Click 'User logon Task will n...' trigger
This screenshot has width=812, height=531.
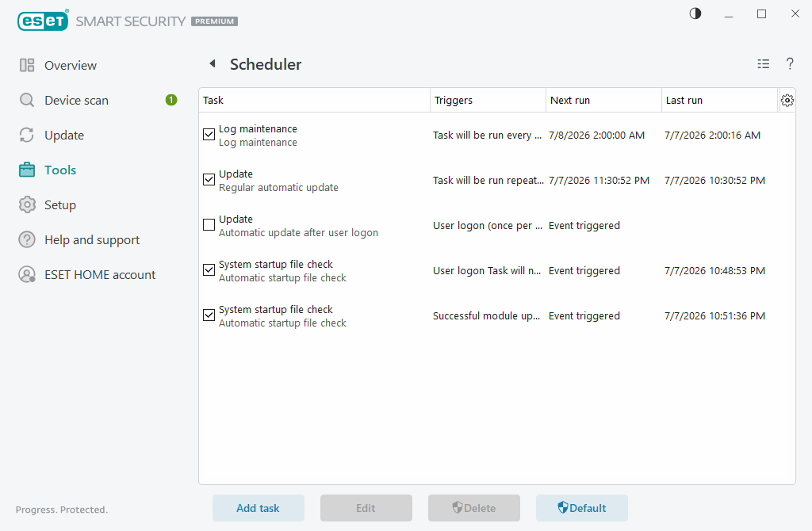487,271
